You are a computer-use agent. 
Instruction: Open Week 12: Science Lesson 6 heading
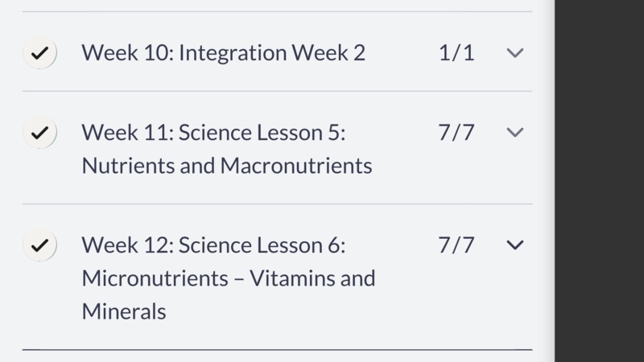(213, 245)
